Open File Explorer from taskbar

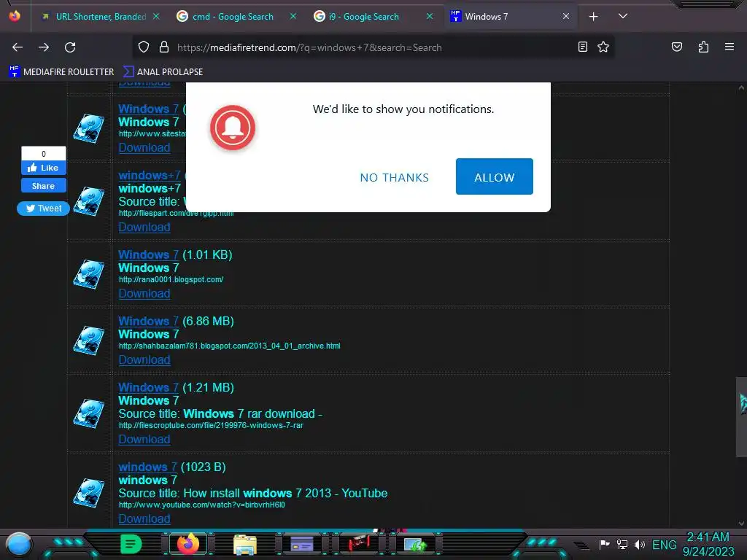click(x=245, y=544)
